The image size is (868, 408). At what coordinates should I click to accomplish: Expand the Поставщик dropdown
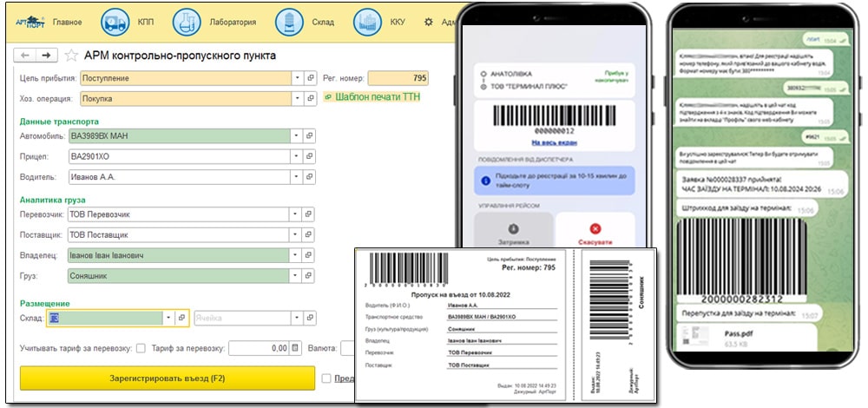click(x=296, y=234)
